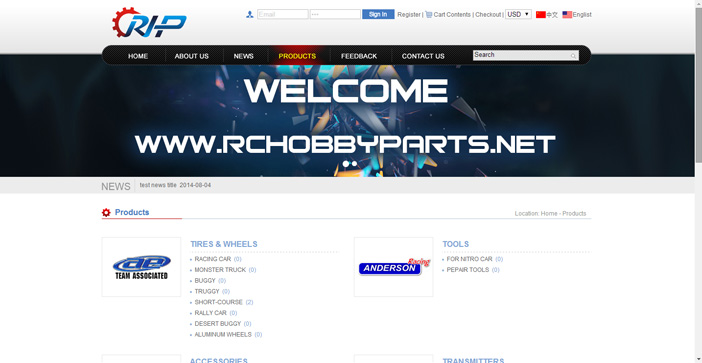Open the Register link
This screenshot has height=363, width=702.
[409, 14]
